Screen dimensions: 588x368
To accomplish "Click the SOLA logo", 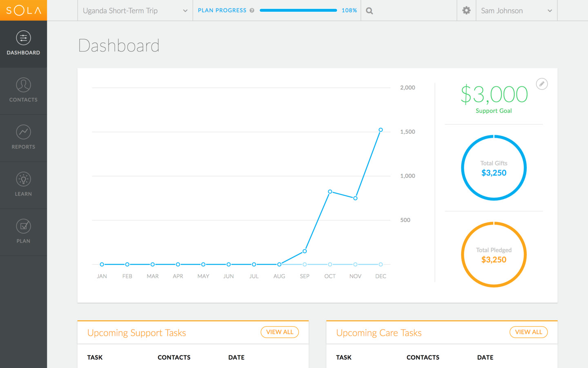I will [x=23, y=11].
